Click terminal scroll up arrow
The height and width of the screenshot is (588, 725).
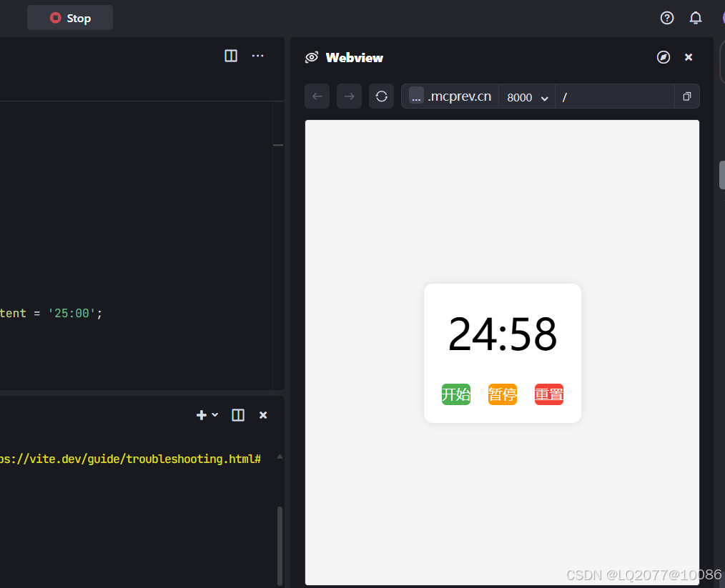(x=280, y=457)
